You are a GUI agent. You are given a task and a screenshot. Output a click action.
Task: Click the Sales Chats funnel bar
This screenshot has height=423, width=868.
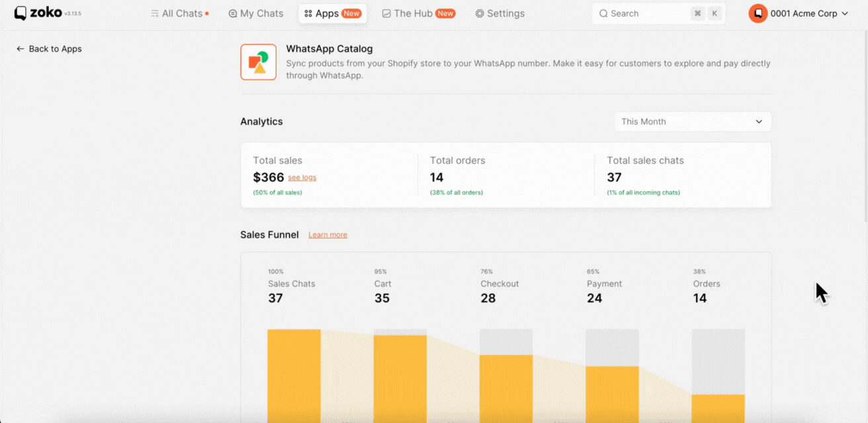click(x=294, y=375)
